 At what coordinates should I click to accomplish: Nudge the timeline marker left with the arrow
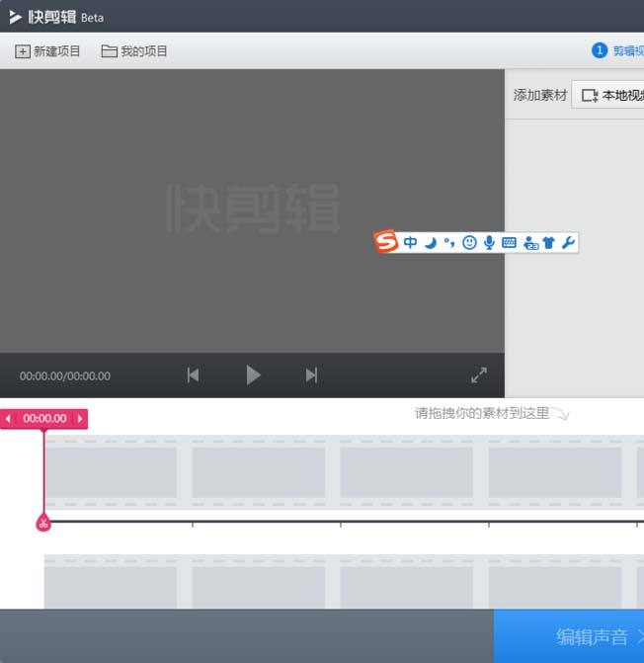click(x=8, y=419)
